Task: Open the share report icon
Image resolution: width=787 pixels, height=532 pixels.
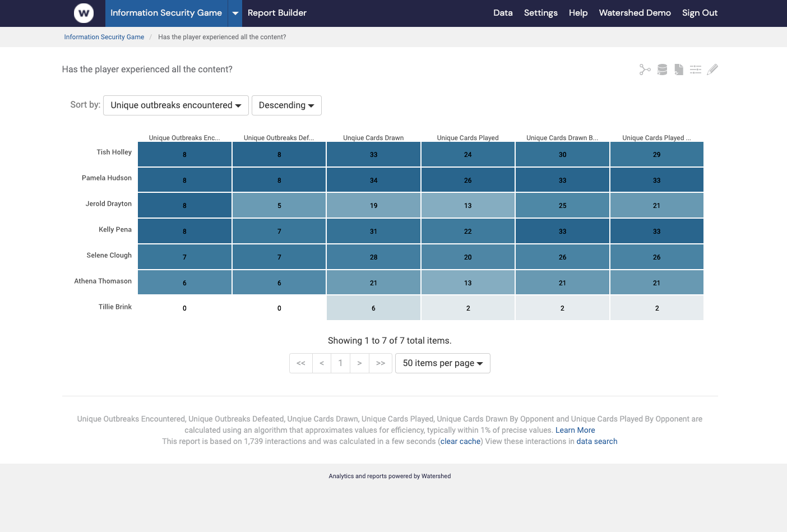Action: click(x=645, y=69)
